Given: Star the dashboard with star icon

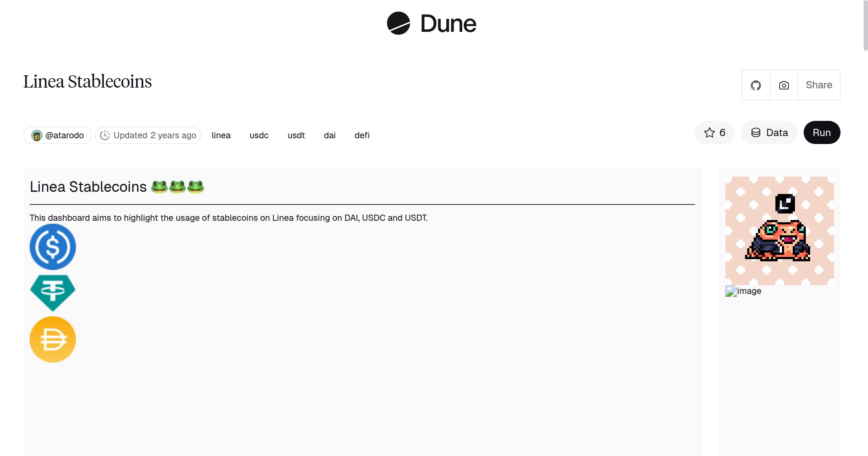Looking at the screenshot, I should (x=710, y=132).
